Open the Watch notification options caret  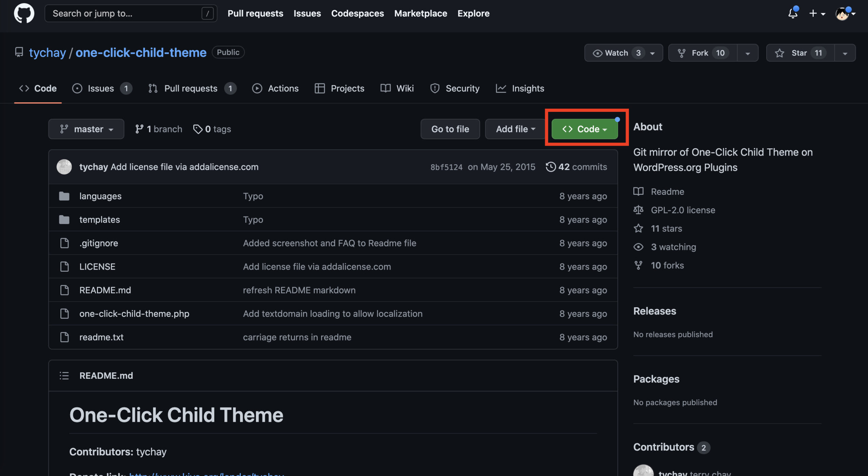coord(652,53)
